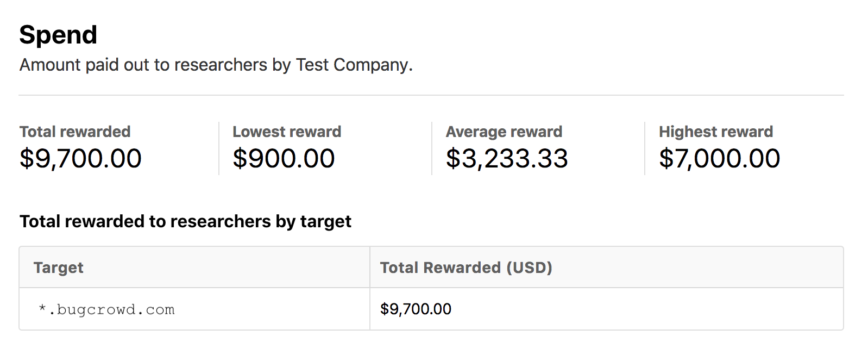The image size is (868, 348).
Task: Select the Average reward label
Action: [x=504, y=132]
